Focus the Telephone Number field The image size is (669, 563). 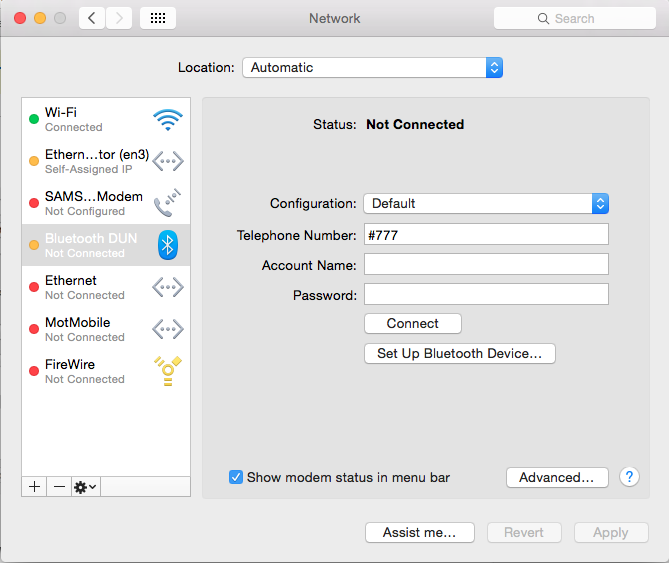486,234
